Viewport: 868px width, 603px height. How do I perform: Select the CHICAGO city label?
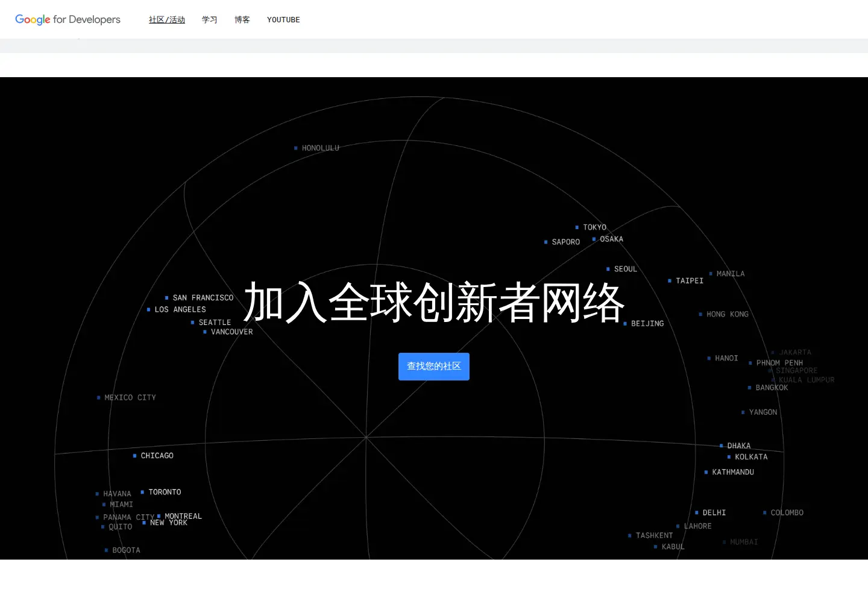tap(157, 456)
